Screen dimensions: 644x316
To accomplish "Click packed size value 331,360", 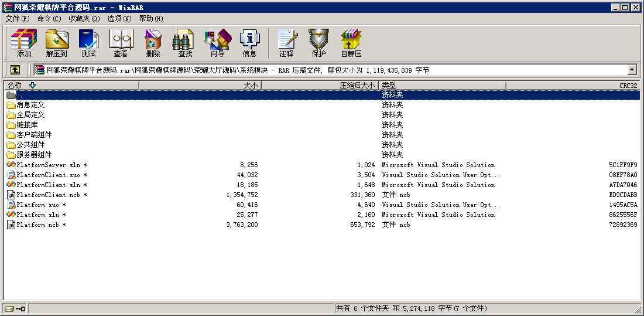I will coord(361,195).
